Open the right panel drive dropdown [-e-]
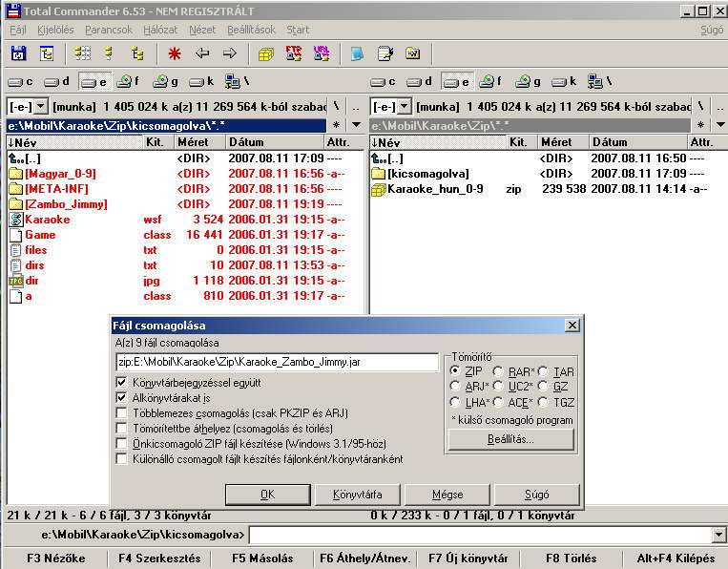 point(405,107)
